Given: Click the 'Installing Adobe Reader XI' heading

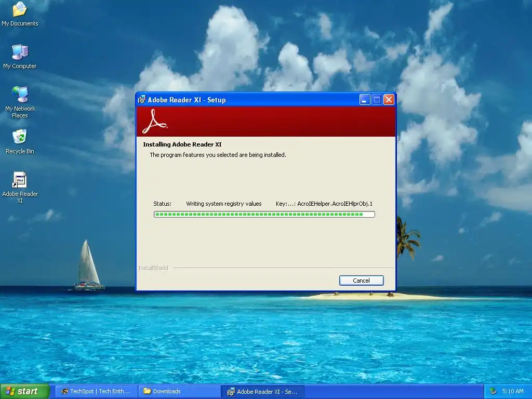Looking at the screenshot, I should 182,144.
